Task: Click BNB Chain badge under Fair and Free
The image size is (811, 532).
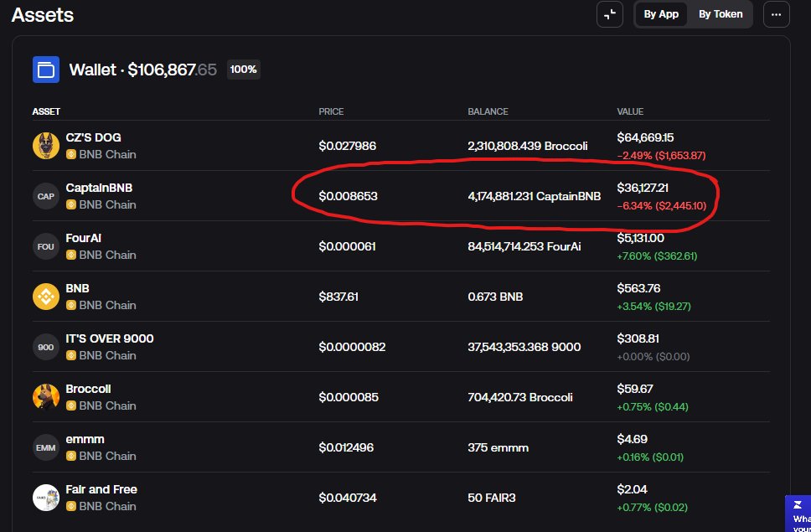Action: pos(101,506)
